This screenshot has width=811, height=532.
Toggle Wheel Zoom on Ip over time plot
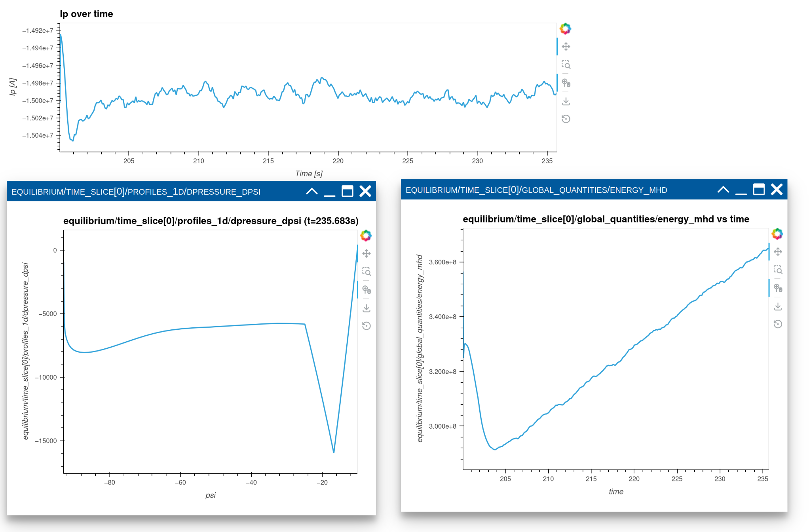point(566,83)
